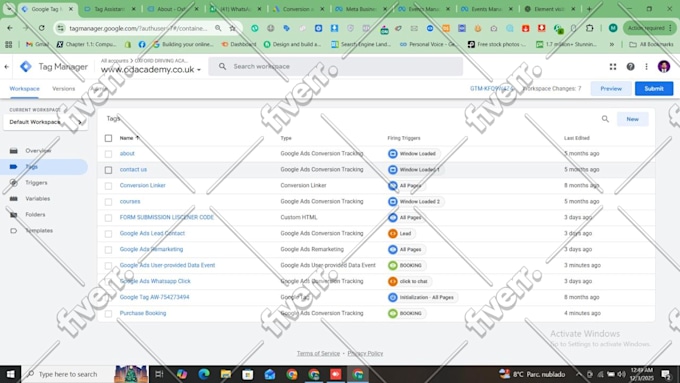Open the All Bookmarks folder

[x=651, y=44]
